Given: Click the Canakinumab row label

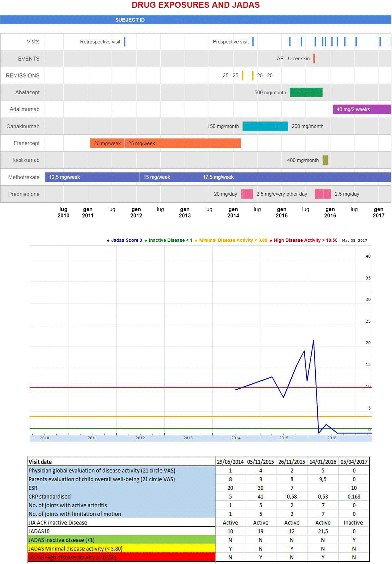Looking at the screenshot, I should (23, 126).
